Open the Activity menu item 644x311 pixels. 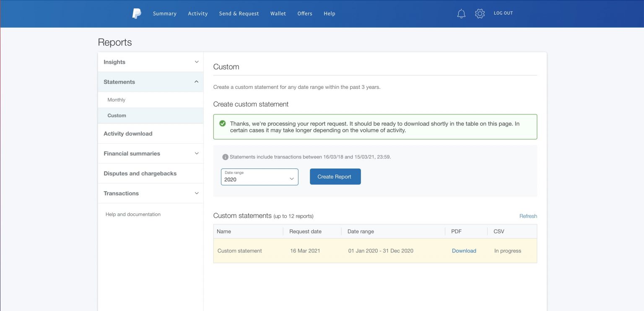pyautogui.click(x=197, y=13)
